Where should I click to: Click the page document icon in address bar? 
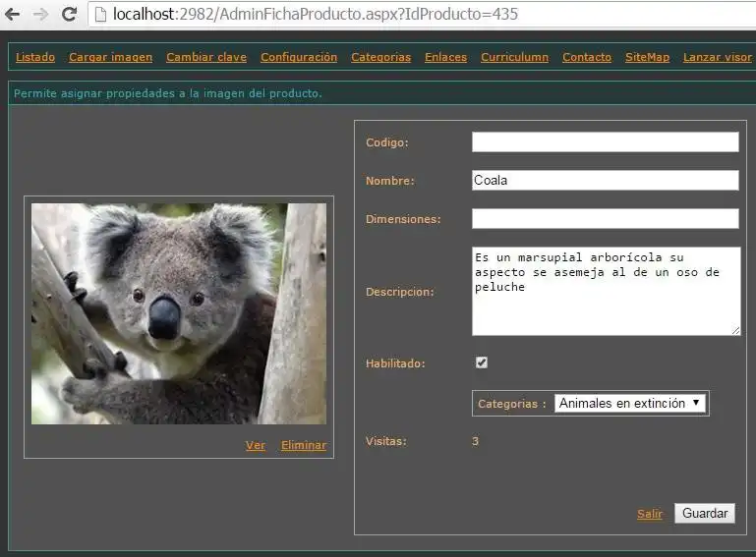(100, 15)
